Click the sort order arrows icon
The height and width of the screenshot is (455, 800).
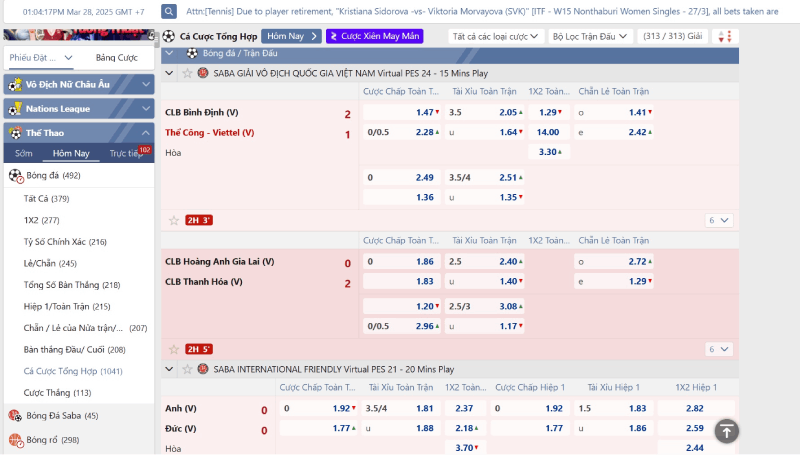(724, 36)
